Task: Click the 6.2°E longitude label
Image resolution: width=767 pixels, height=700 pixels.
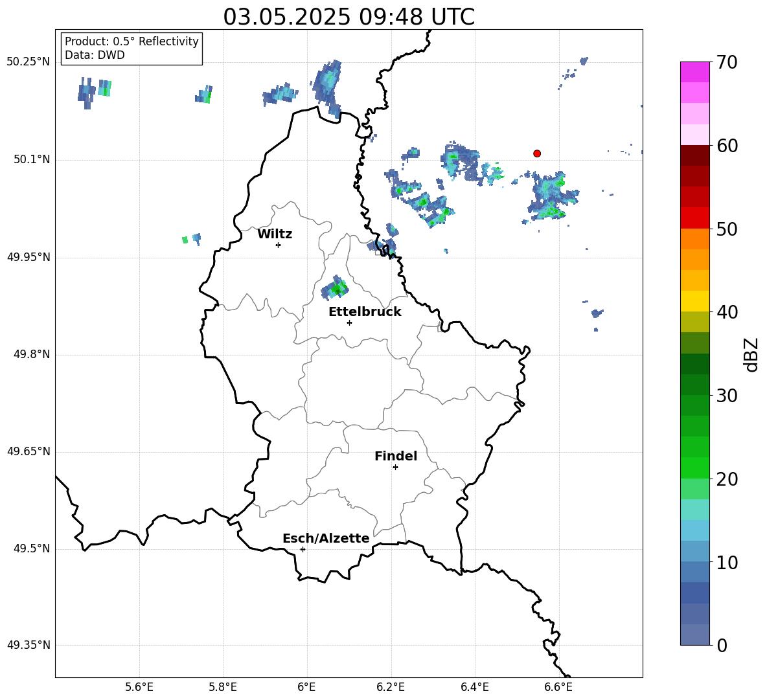Action: pos(391,687)
